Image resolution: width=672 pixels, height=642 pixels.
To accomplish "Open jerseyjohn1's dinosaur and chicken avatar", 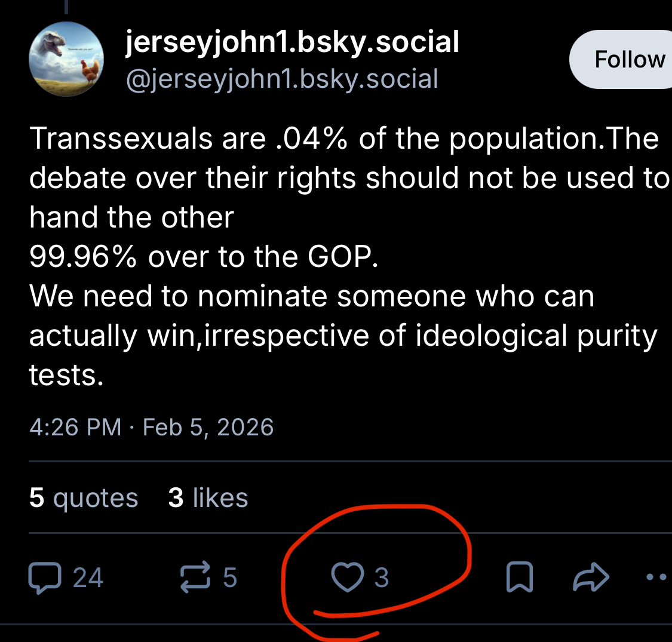I will pos(66,59).
